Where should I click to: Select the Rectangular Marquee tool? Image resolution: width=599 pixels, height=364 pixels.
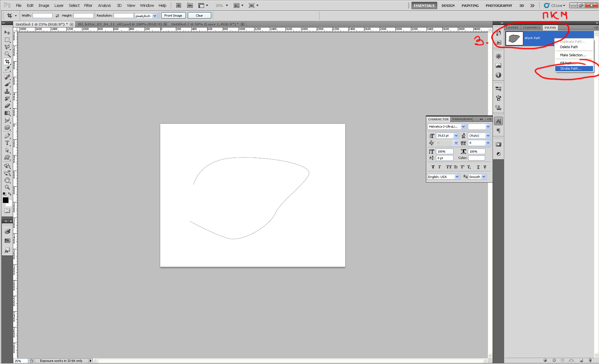7,40
